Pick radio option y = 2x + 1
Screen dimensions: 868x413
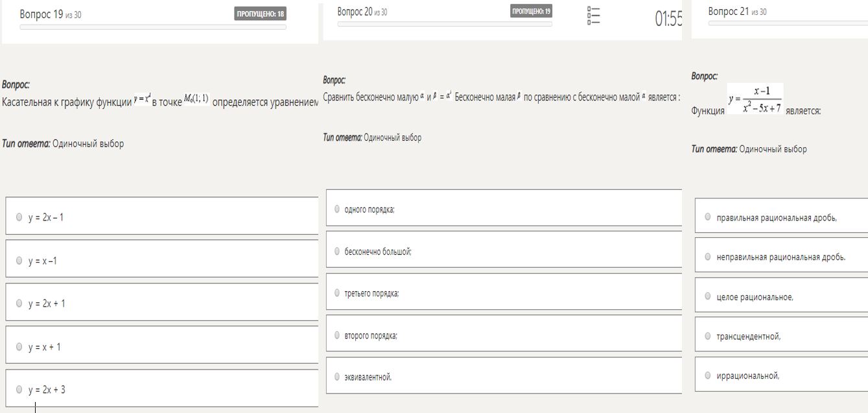point(20,303)
